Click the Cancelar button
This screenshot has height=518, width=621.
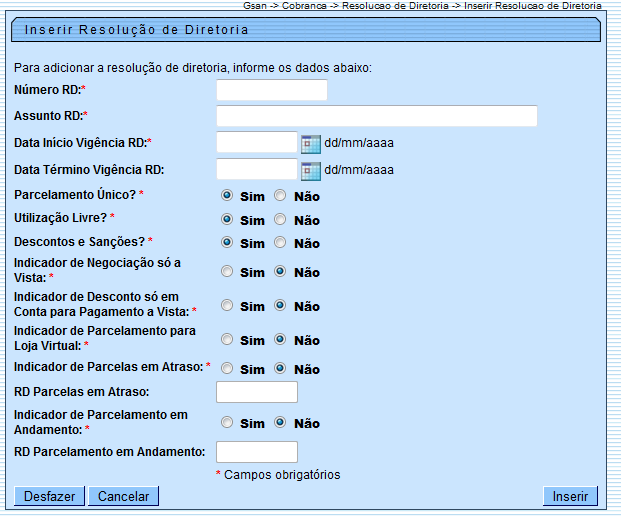pyautogui.click(x=124, y=497)
